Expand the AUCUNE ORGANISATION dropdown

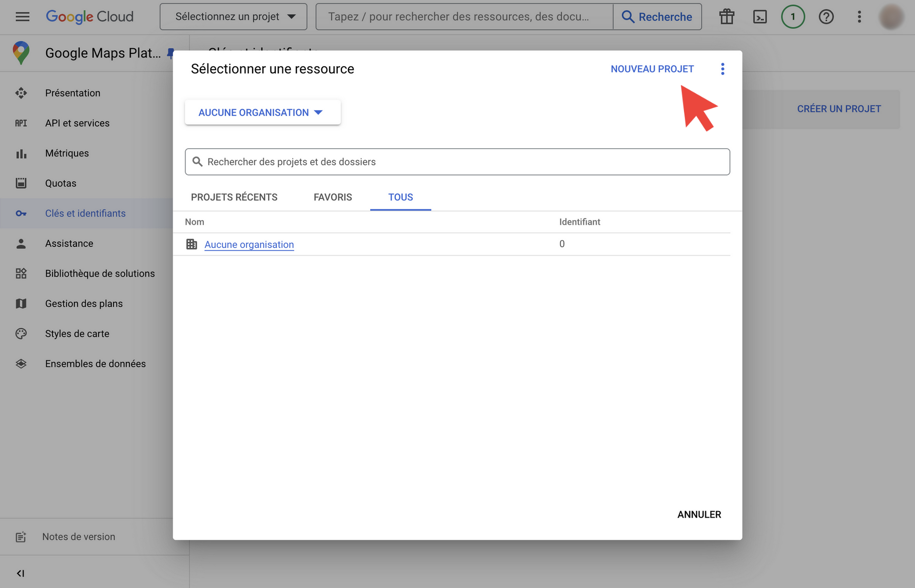tap(262, 112)
